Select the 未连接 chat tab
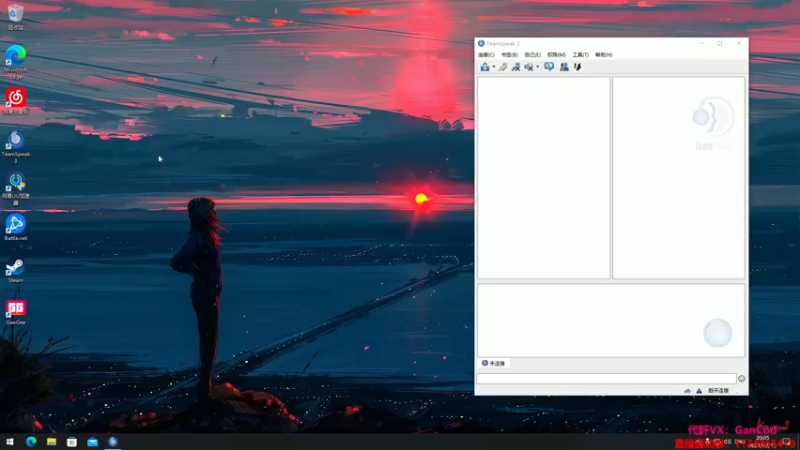Viewport: 800px width, 450px height. pos(493,363)
